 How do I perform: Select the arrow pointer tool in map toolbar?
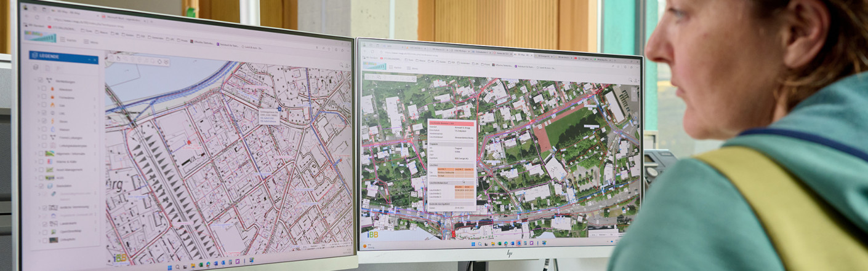tap(118, 58)
